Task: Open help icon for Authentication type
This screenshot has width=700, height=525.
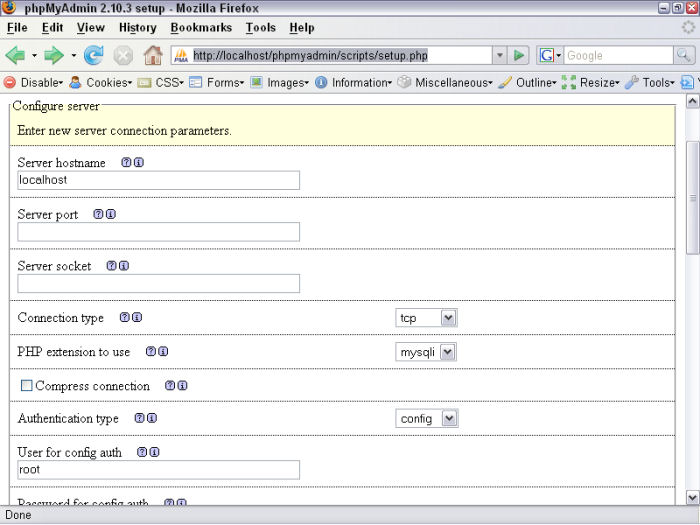Action: [140, 418]
